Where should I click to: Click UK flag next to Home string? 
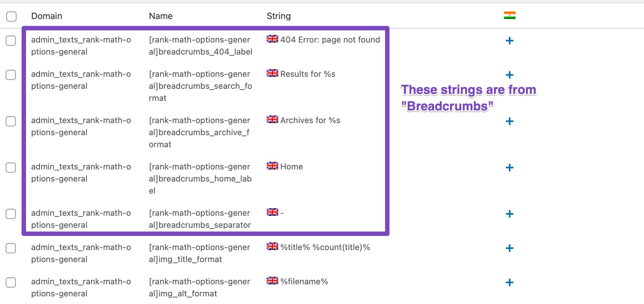pyautogui.click(x=272, y=166)
